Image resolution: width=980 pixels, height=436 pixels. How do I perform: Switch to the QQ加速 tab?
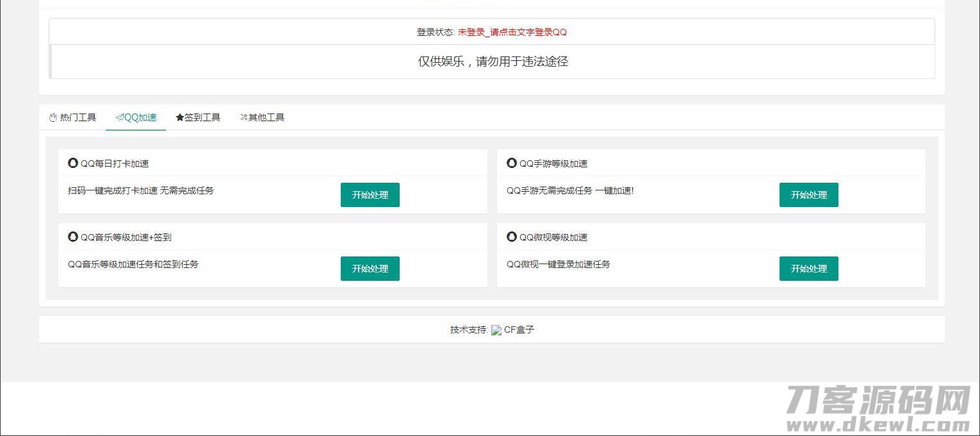136,117
